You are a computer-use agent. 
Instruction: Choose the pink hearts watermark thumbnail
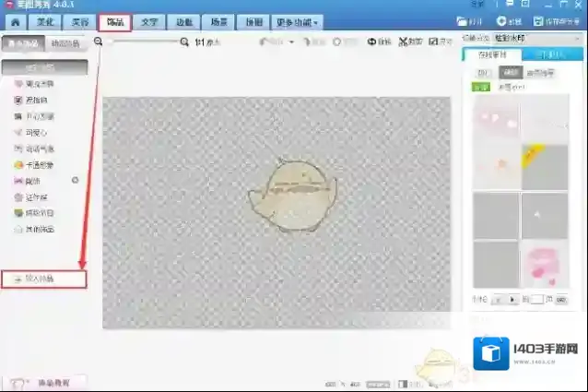tap(497, 119)
